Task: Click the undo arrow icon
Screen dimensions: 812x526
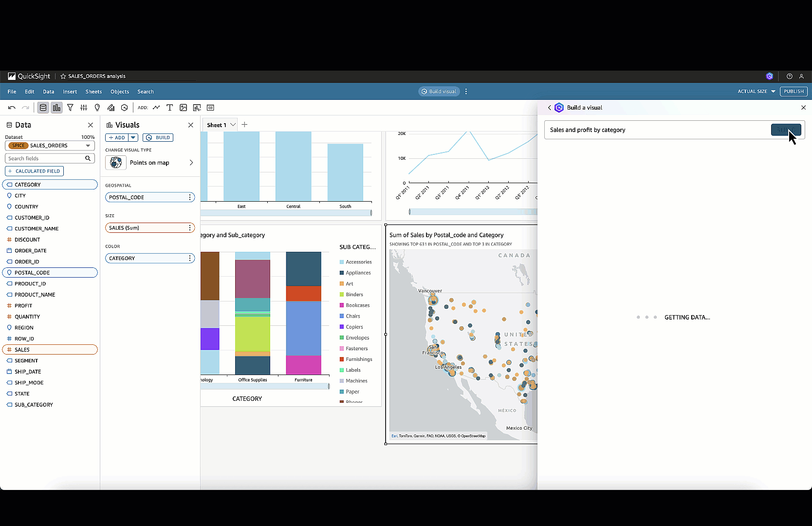Action: 12,108
